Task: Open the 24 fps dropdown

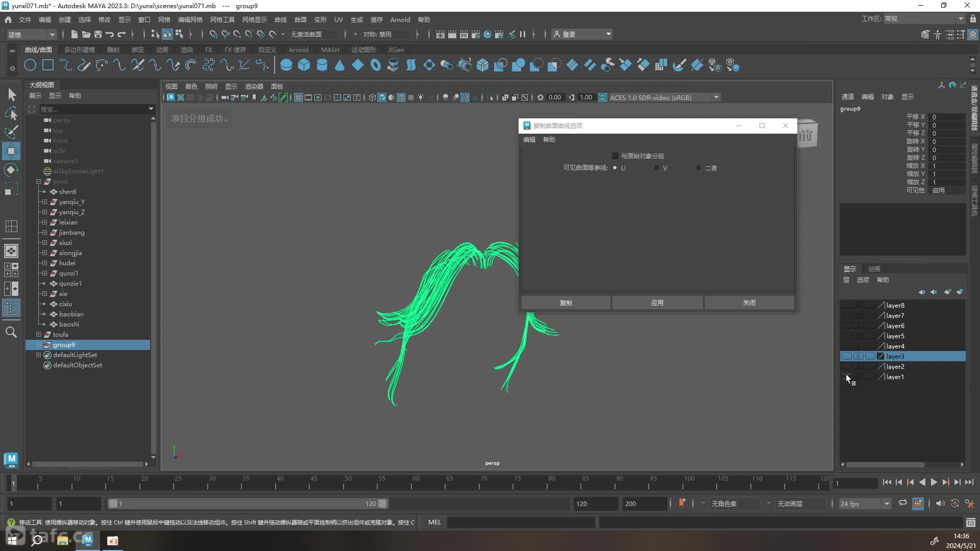Action: pyautogui.click(x=865, y=504)
